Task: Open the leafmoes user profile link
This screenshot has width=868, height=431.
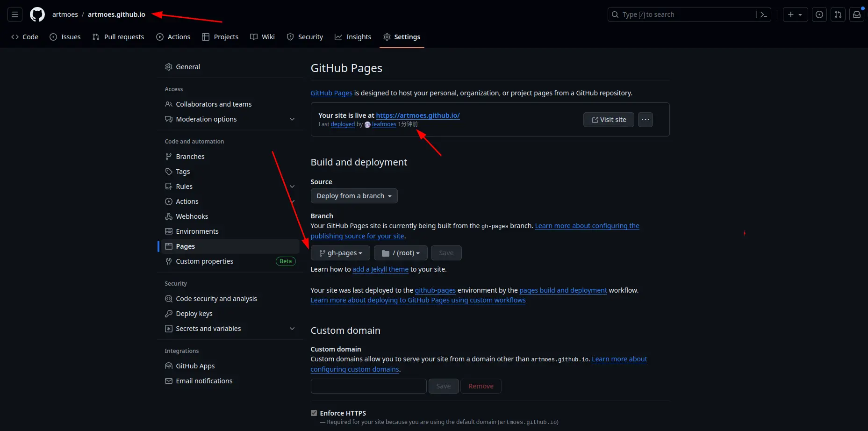Action: pyautogui.click(x=384, y=124)
